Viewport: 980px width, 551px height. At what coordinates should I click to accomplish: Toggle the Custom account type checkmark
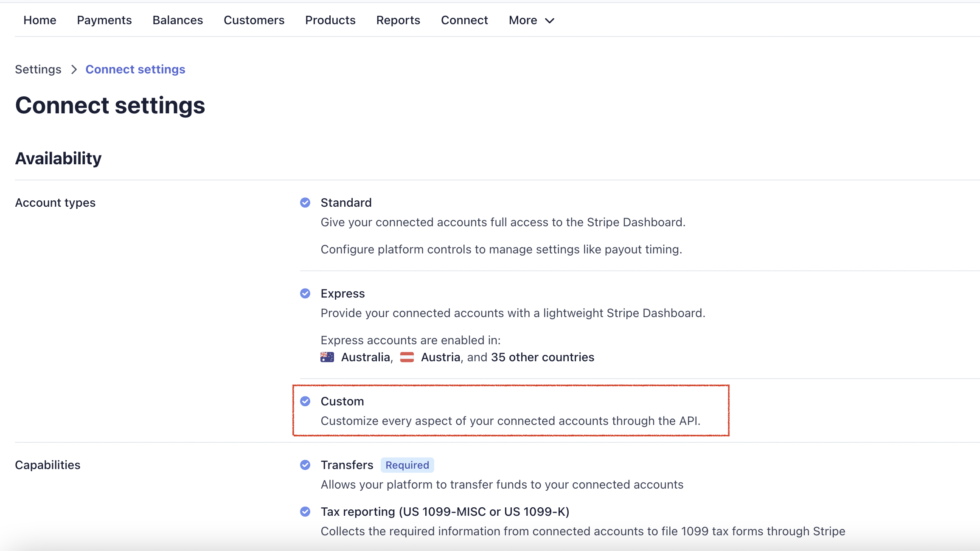[305, 402]
